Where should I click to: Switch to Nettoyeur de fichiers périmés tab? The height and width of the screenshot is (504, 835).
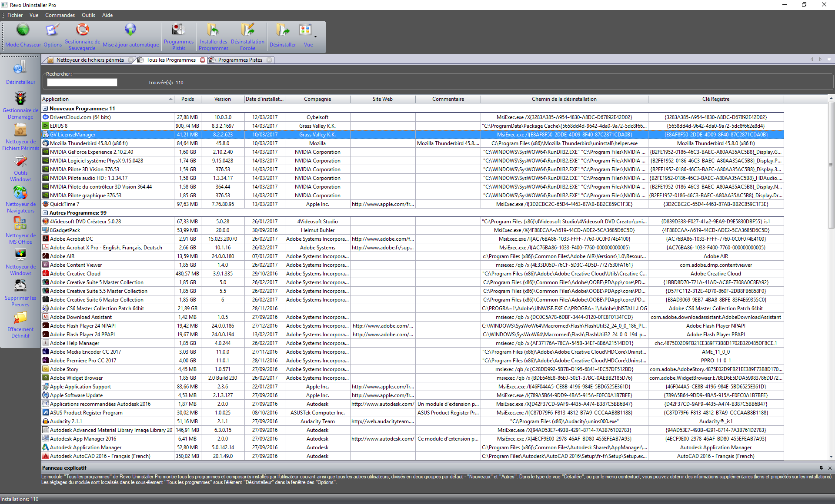pyautogui.click(x=90, y=60)
